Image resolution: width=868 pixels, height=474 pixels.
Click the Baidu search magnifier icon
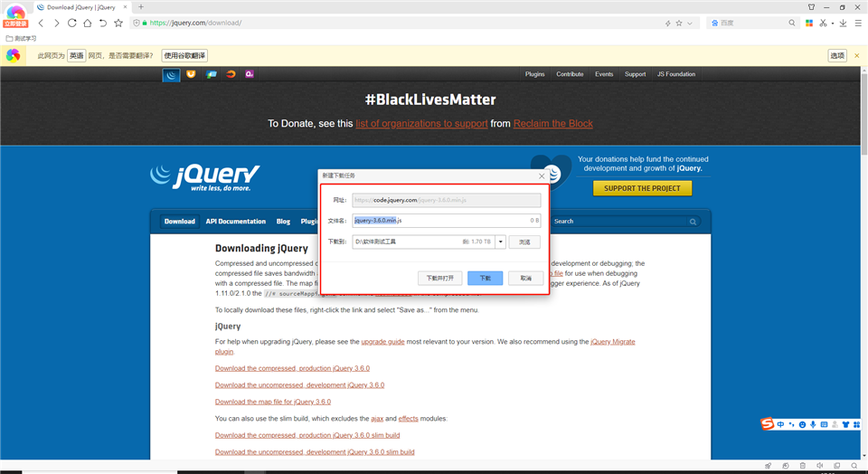click(x=792, y=23)
